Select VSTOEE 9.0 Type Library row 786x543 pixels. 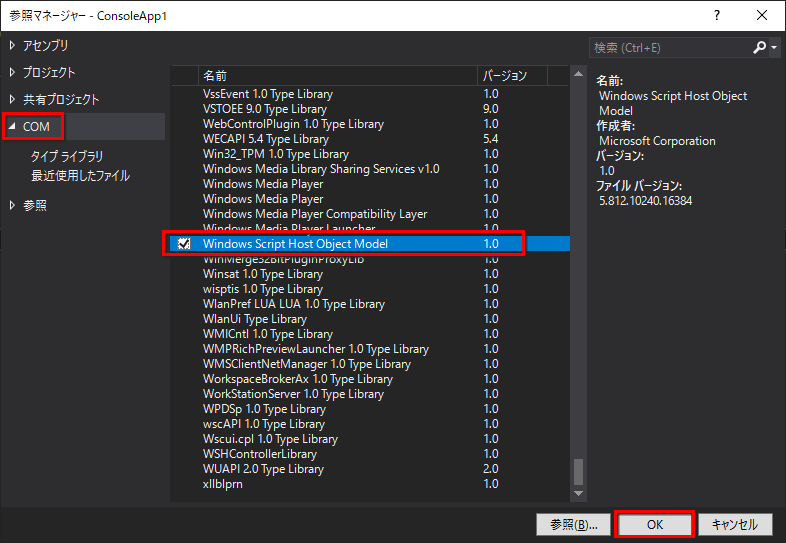point(369,109)
